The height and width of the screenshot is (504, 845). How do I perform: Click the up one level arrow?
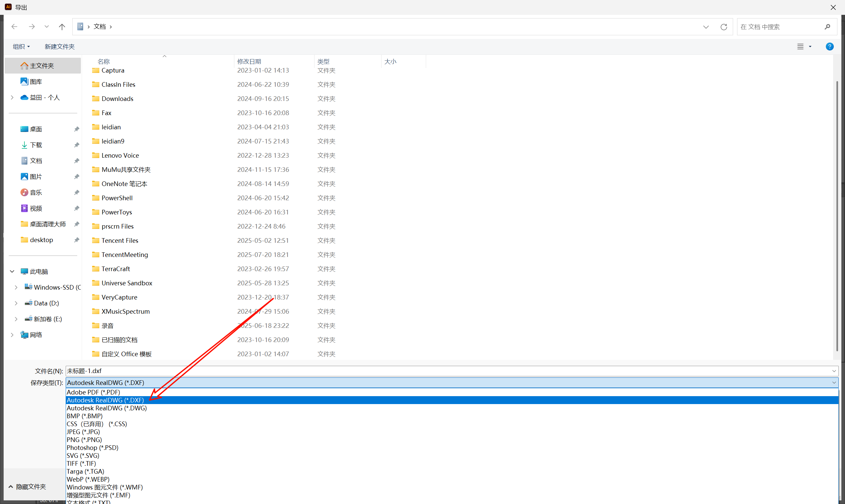(62, 26)
